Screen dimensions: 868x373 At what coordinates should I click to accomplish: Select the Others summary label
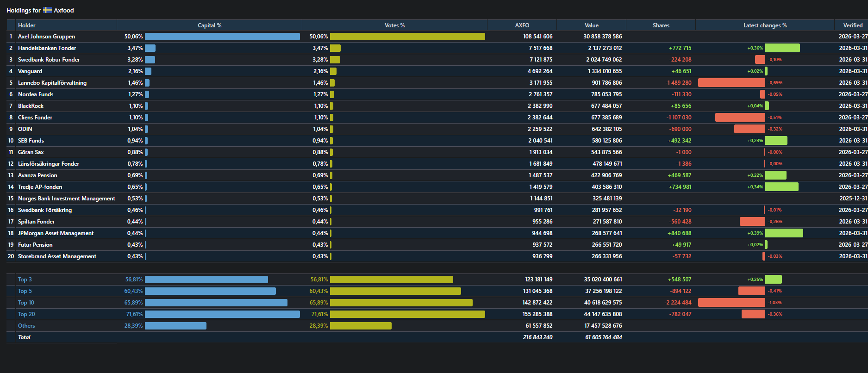tap(26, 326)
